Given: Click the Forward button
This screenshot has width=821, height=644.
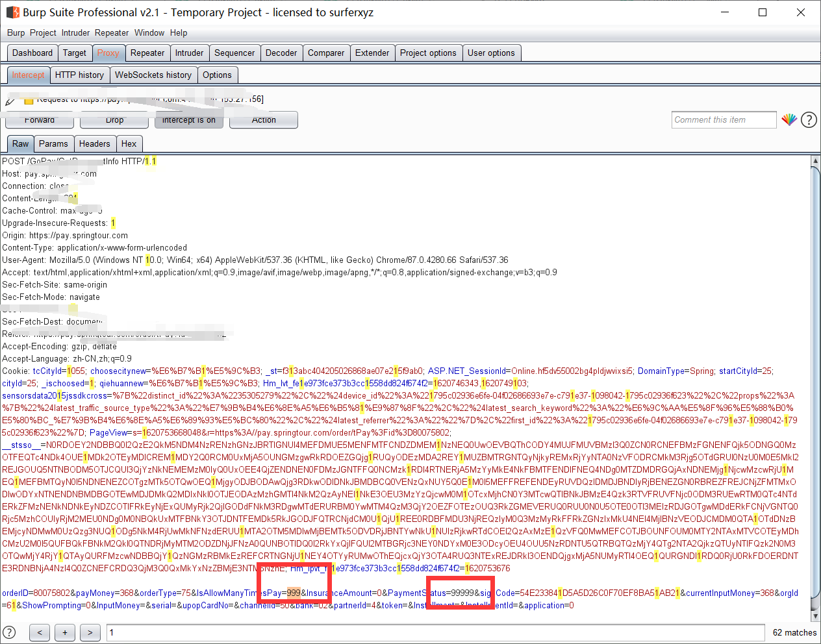Looking at the screenshot, I should click(x=40, y=120).
